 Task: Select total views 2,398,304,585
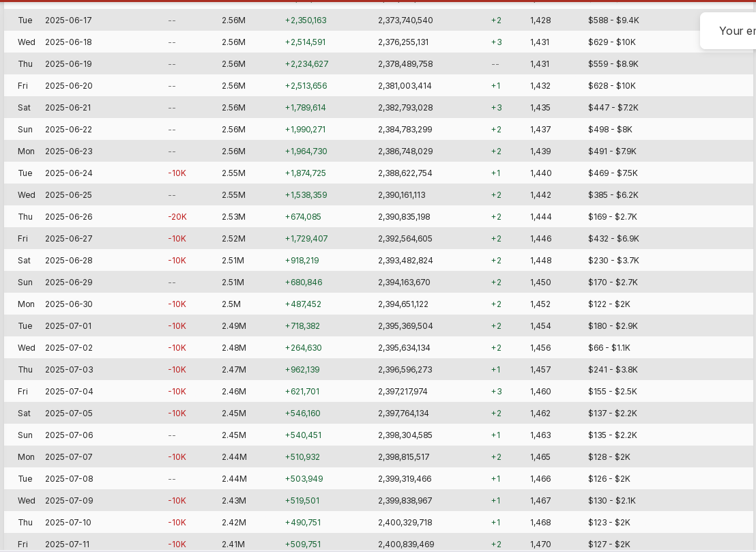click(405, 435)
